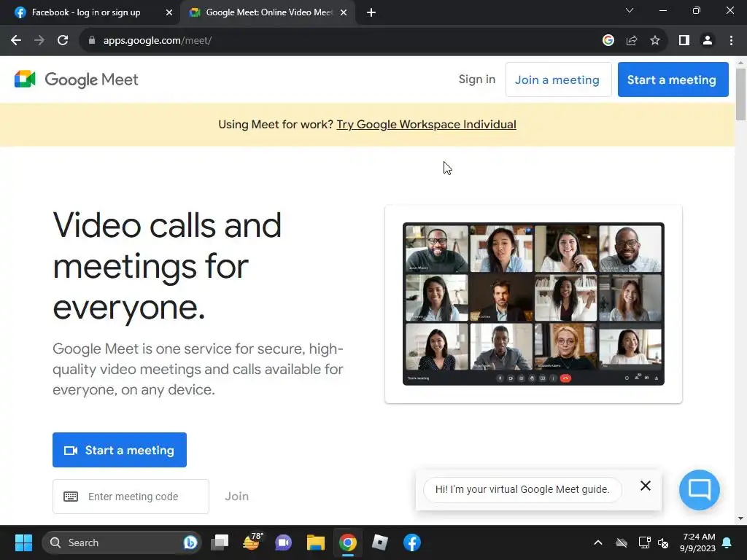Open the Chrome three-dot menu

click(731, 41)
